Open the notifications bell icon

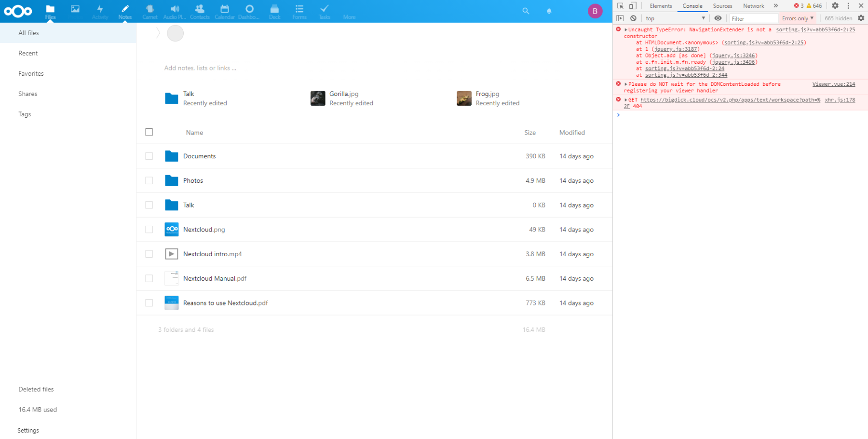click(x=549, y=11)
